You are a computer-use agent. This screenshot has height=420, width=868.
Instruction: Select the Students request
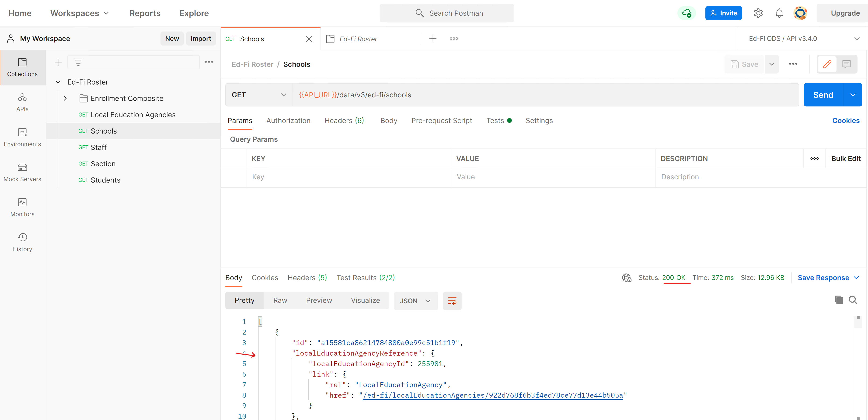tap(133, 180)
